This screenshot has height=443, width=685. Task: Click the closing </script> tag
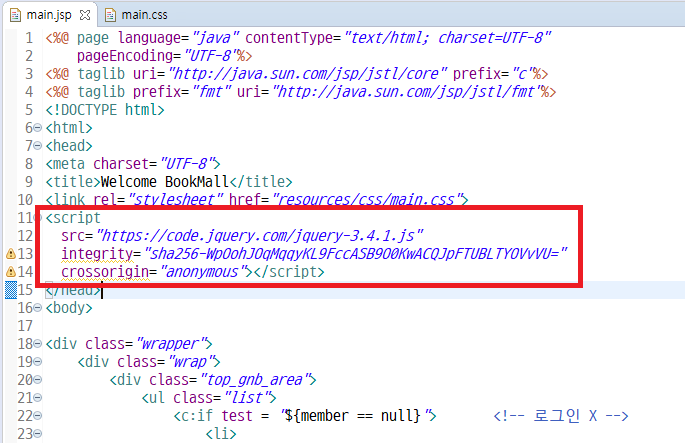pos(289,272)
